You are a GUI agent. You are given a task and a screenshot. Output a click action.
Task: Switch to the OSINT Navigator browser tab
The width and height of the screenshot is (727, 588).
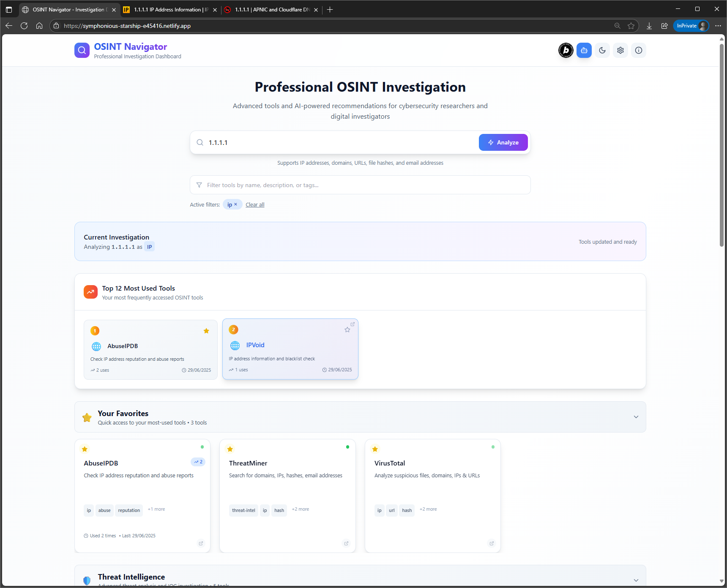(70, 10)
